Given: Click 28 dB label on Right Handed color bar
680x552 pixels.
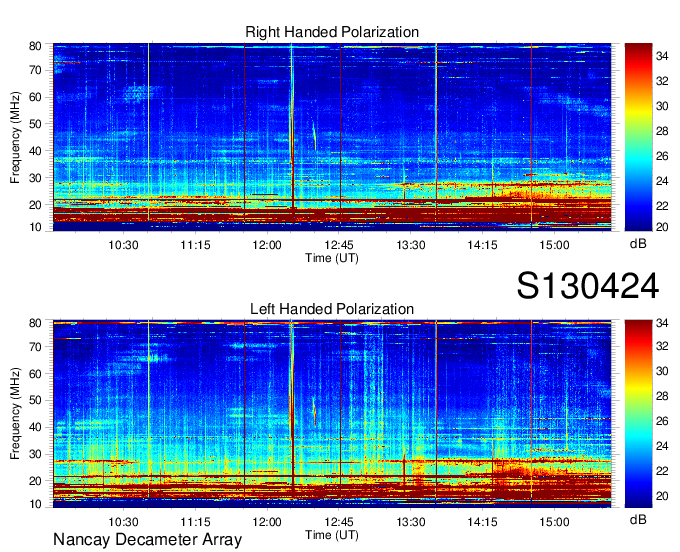Looking at the screenshot, I should pos(662,131).
